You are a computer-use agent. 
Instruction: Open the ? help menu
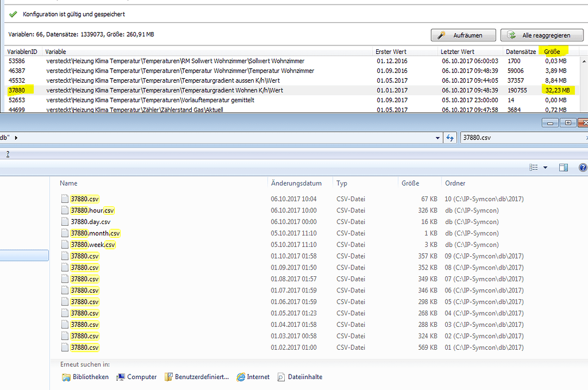click(x=7, y=154)
